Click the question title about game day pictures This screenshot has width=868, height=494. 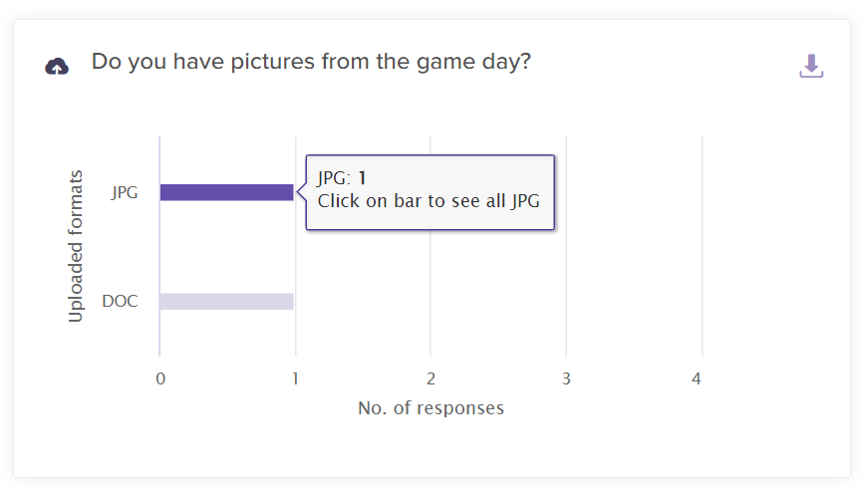[311, 62]
